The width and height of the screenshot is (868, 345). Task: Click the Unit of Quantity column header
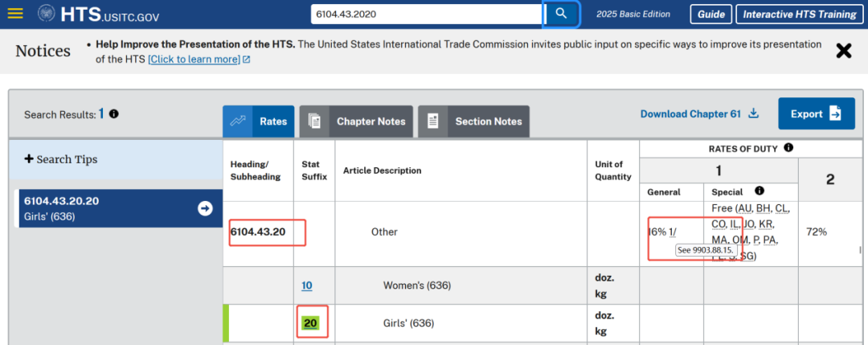click(x=612, y=170)
